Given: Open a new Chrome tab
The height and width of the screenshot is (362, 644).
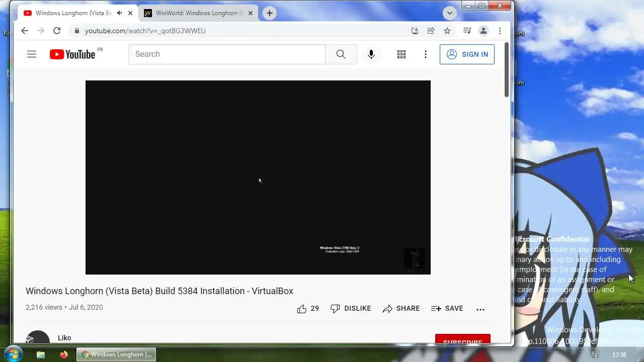Looking at the screenshot, I should point(270,13).
